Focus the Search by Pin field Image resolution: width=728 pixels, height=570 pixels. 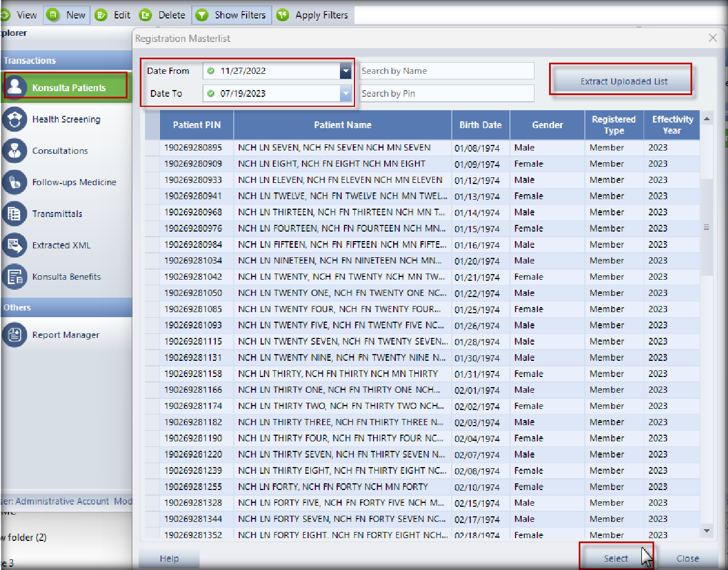(x=446, y=93)
